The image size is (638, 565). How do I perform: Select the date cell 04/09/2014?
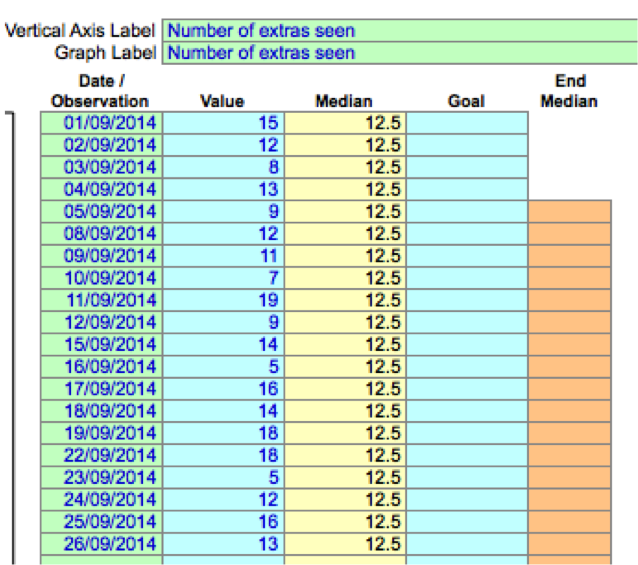(102, 190)
